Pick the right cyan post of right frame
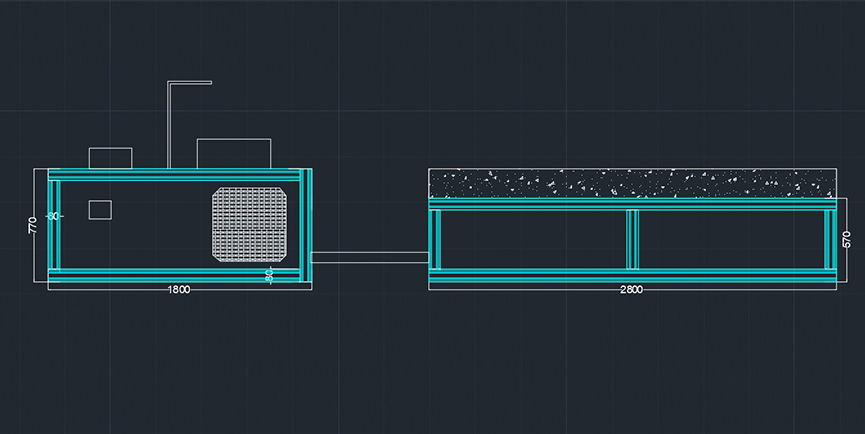Viewport: 865px width, 434px height. [829, 239]
